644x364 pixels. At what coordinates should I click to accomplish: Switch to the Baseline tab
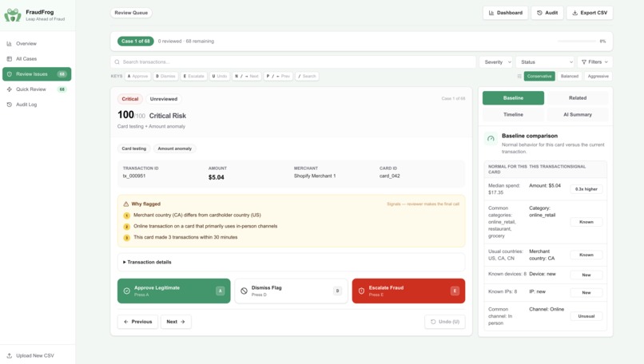coord(514,98)
